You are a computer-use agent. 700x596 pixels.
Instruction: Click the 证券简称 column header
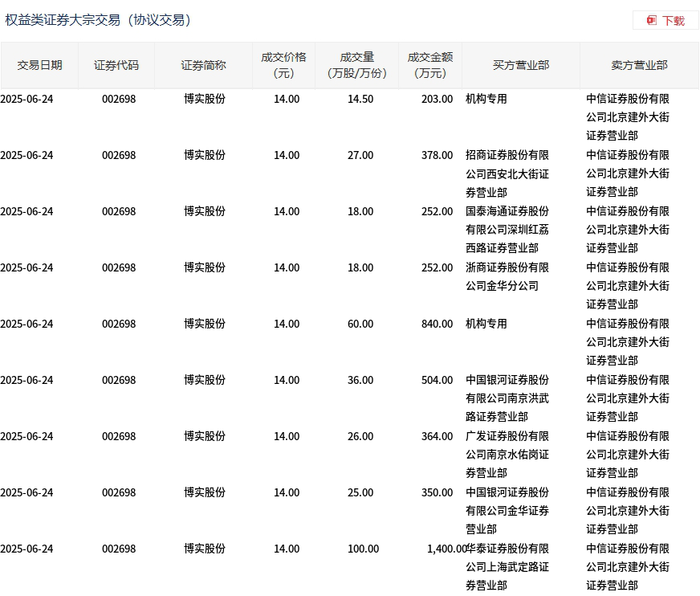click(204, 65)
